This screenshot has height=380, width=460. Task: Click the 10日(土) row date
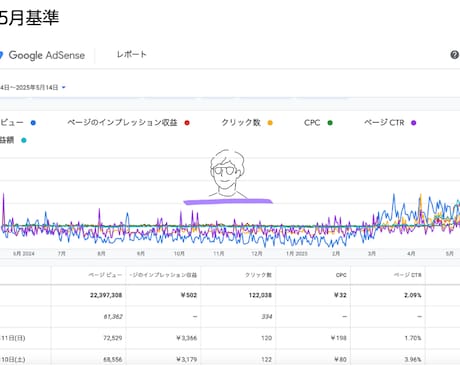[x=13, y=359]
